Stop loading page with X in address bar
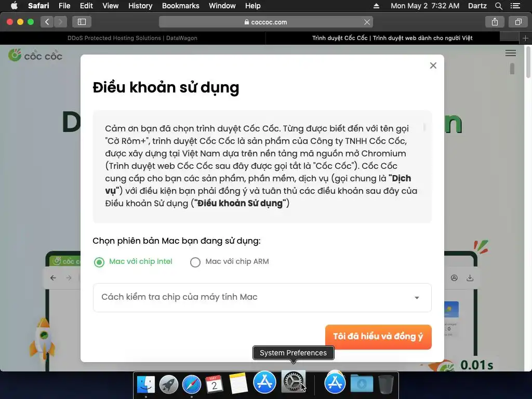Image resolution: width=532 pixels, height=399 pixels. point(367,22)
